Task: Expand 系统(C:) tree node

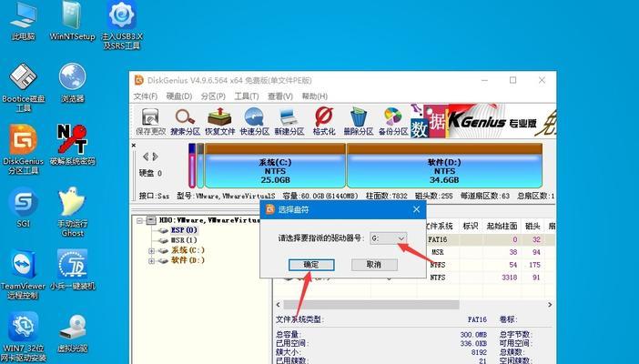Action: [152, 250]
